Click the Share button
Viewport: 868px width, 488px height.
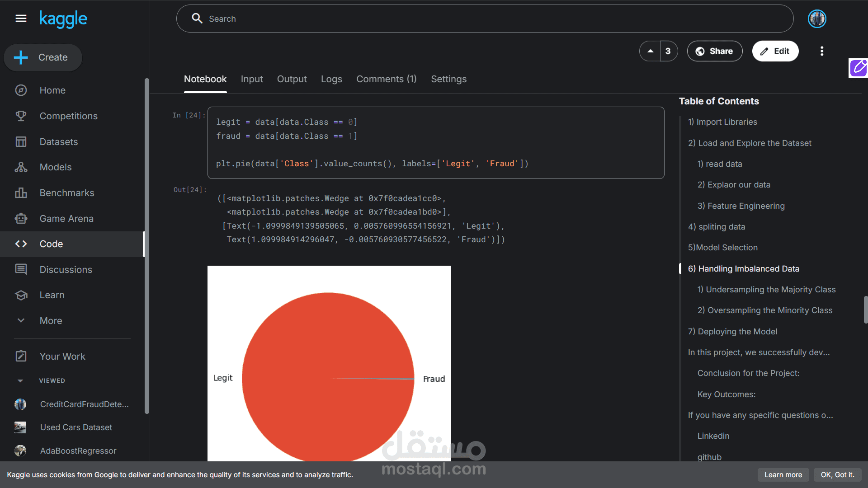pos(714,51)
